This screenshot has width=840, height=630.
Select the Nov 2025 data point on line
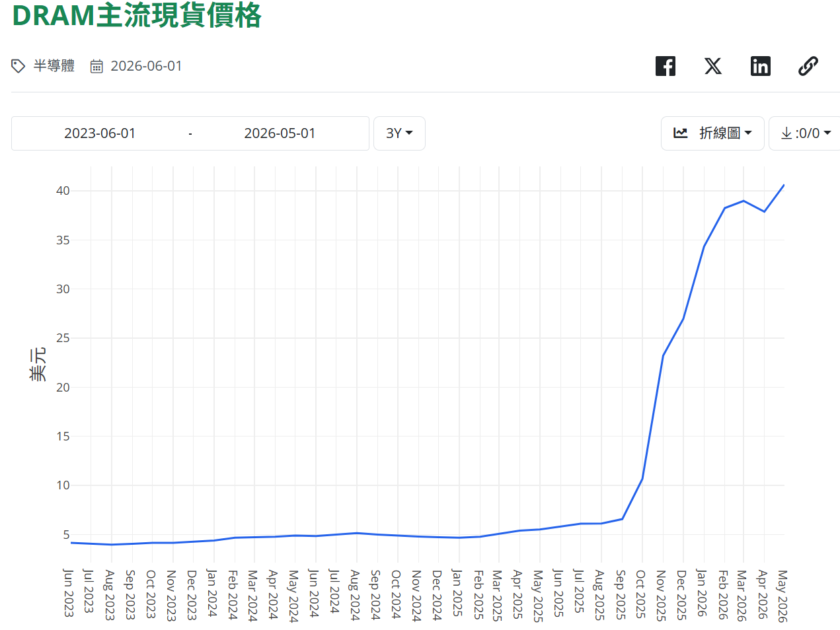pyautogui.click(x=663, y=355)
